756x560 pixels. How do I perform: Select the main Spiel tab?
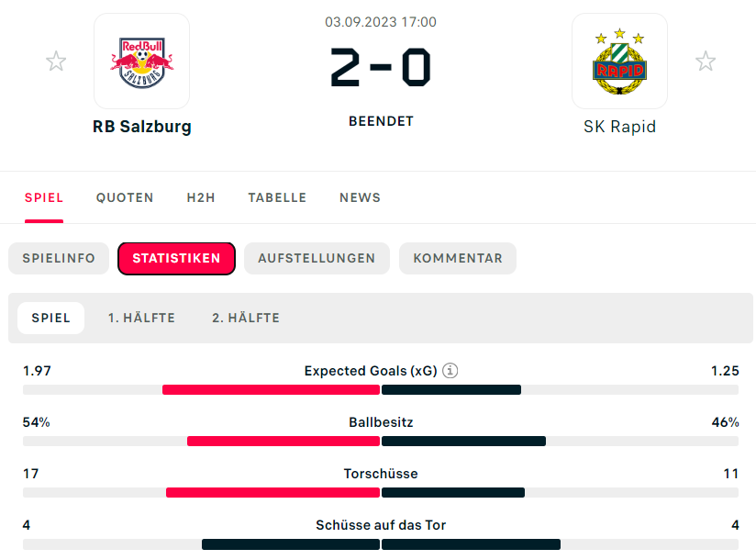pyautogui.click(x=44, y=197)
